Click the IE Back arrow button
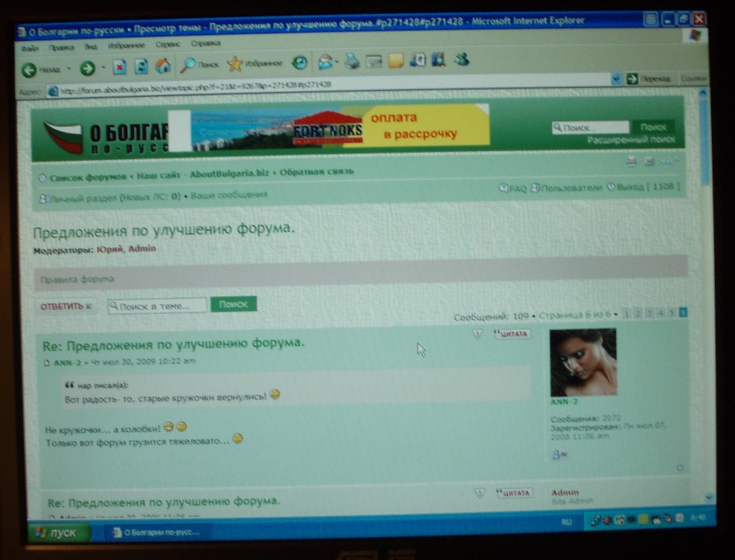Viewport: 735px width, 560px height. 31,69
